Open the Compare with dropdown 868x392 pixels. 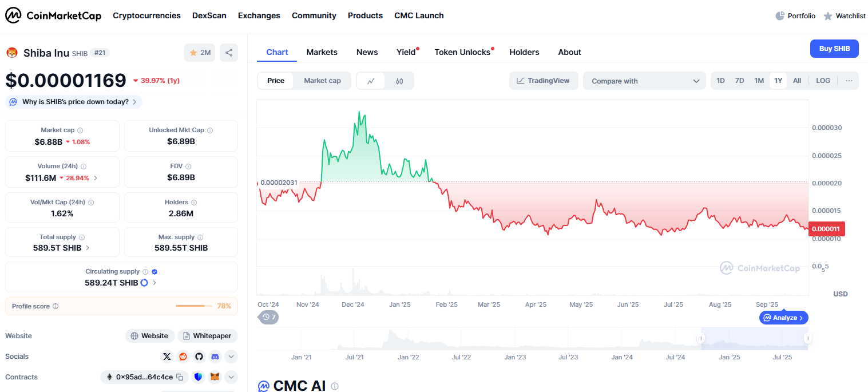pyautogui.click(x=645, y=81)
